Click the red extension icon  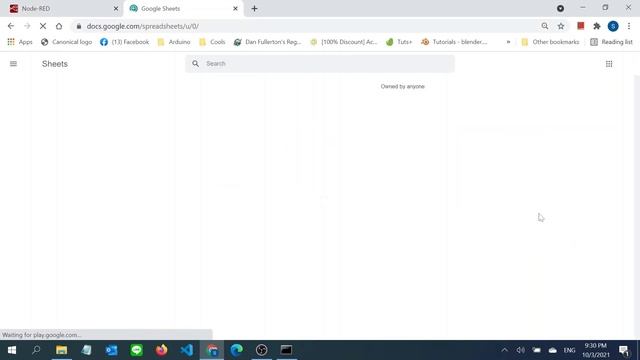click(580, 26)
